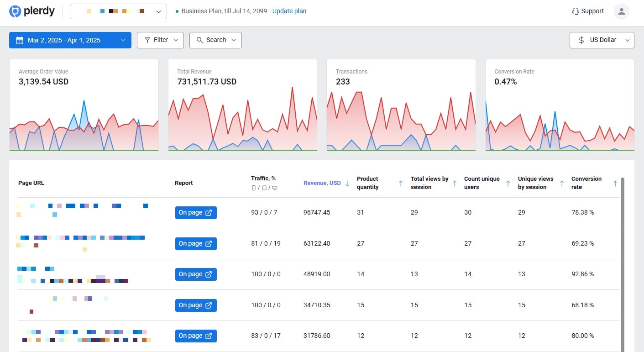The width and height of the screenshot is (644, 352).
Task: Open the date range Mar 2 - Apr 1 picker
Action: (x=70, y=40)
